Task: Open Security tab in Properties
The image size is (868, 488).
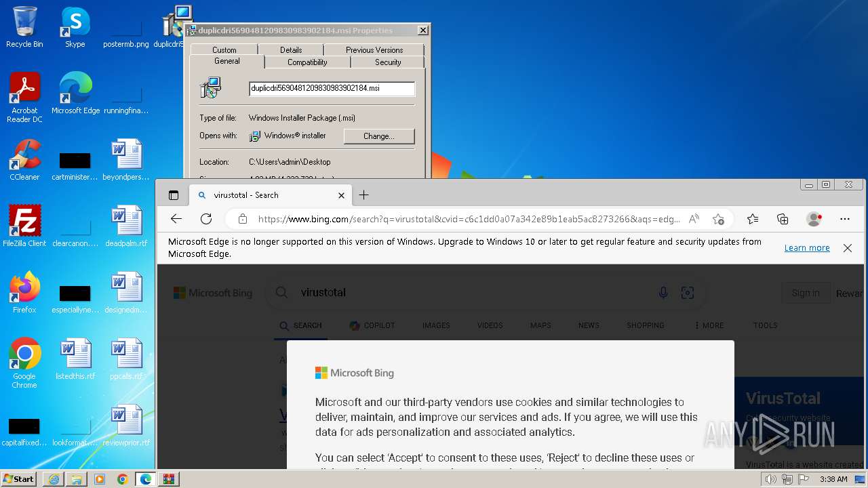Action: [388, 62]
